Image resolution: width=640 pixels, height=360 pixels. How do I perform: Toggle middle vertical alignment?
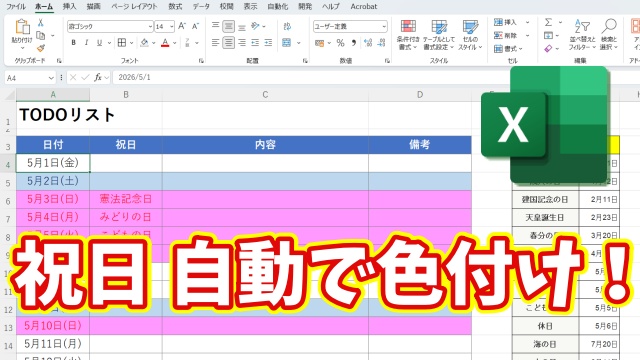pos(229,27)
